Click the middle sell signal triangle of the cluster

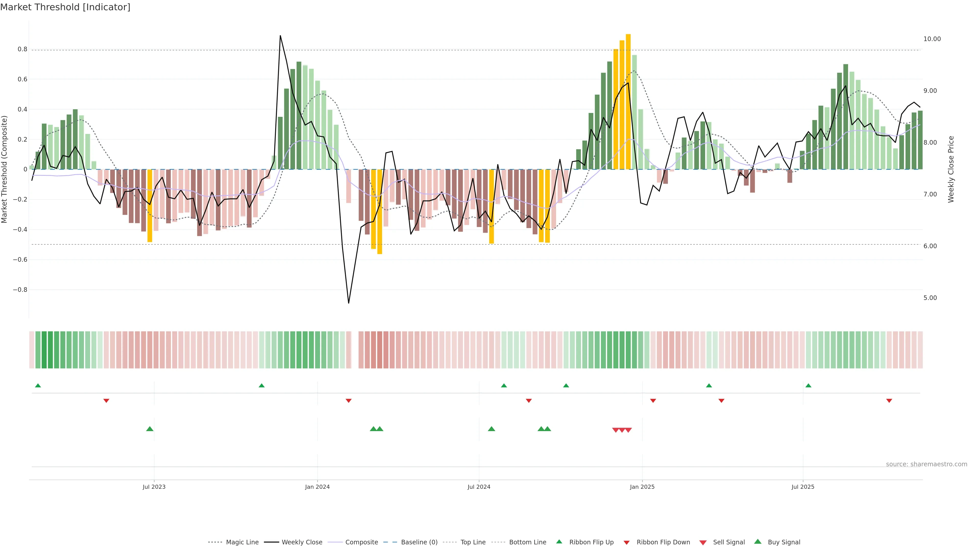point(622,430)
